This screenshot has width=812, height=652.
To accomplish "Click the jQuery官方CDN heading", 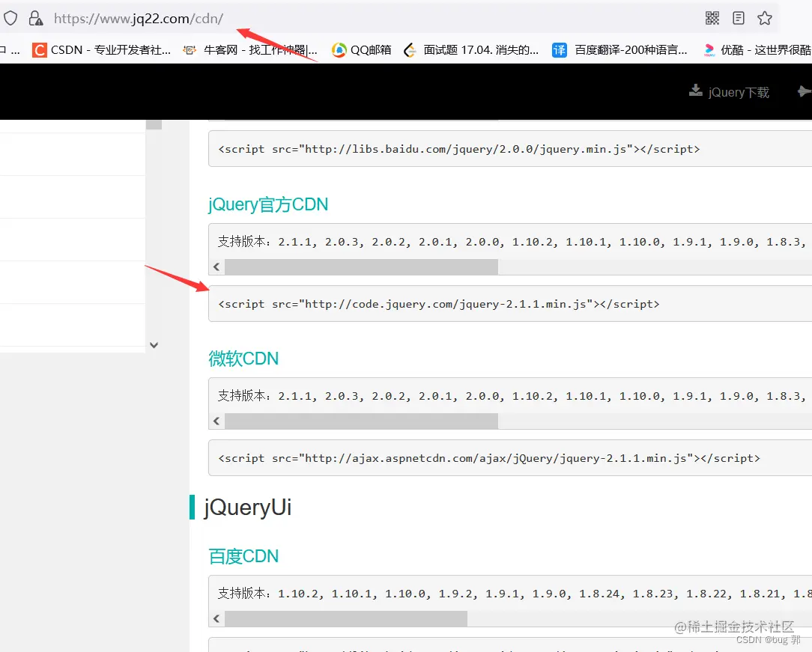I will (x=267, y=204).
